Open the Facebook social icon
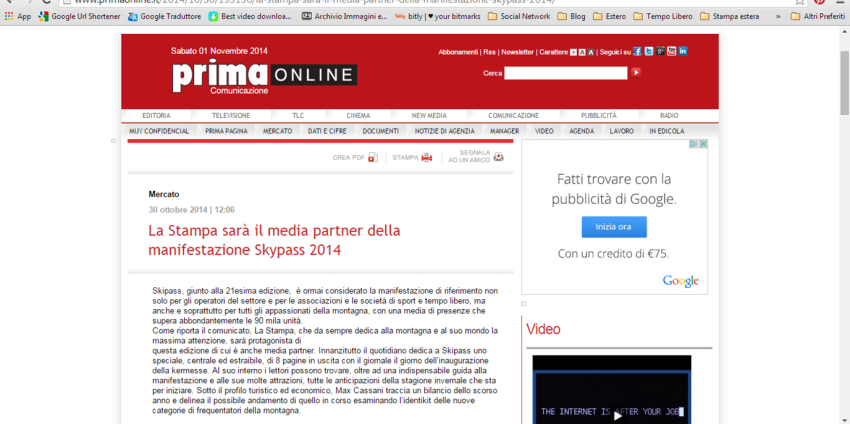Viewport: 850px width, 424px height. pyautogui.click(x=638, y=52)
